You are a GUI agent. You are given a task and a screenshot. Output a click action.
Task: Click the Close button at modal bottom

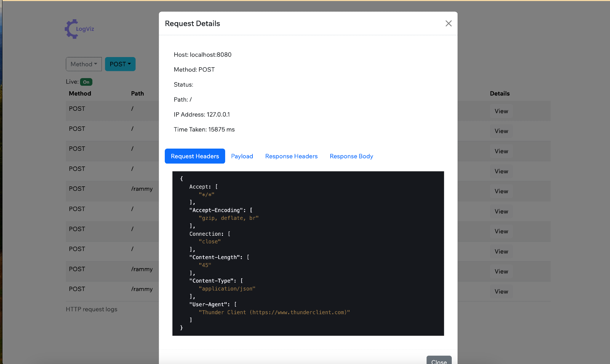click(x=439, y=361)
